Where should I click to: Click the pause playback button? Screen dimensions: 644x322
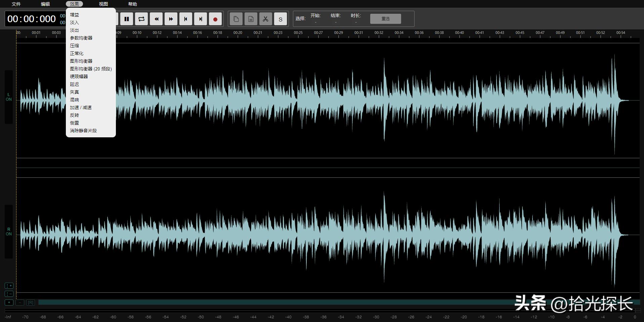pyautogui.click(x=127, y=19)
